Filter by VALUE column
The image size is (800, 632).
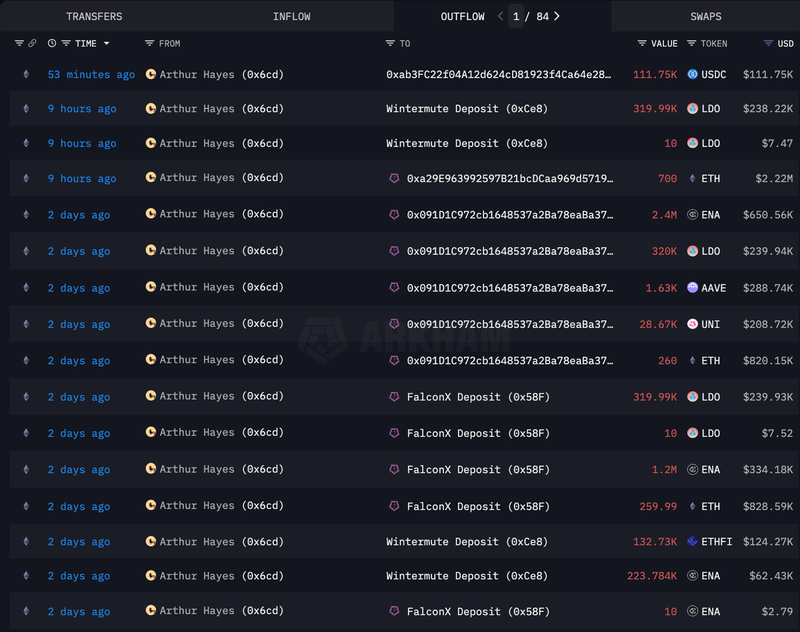click(642, 44)
